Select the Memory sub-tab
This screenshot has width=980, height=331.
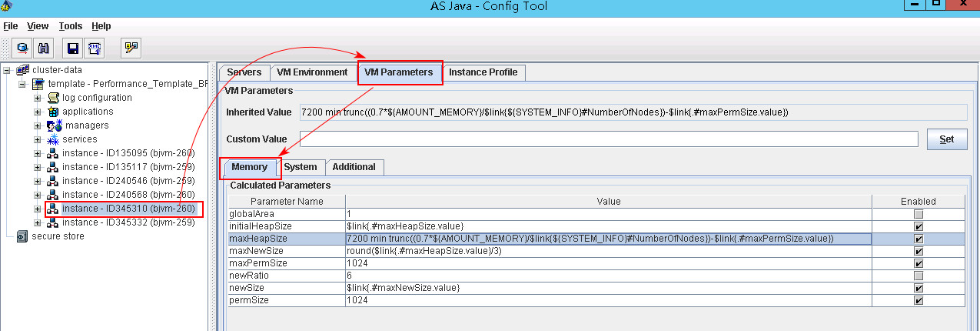(250, 167)
